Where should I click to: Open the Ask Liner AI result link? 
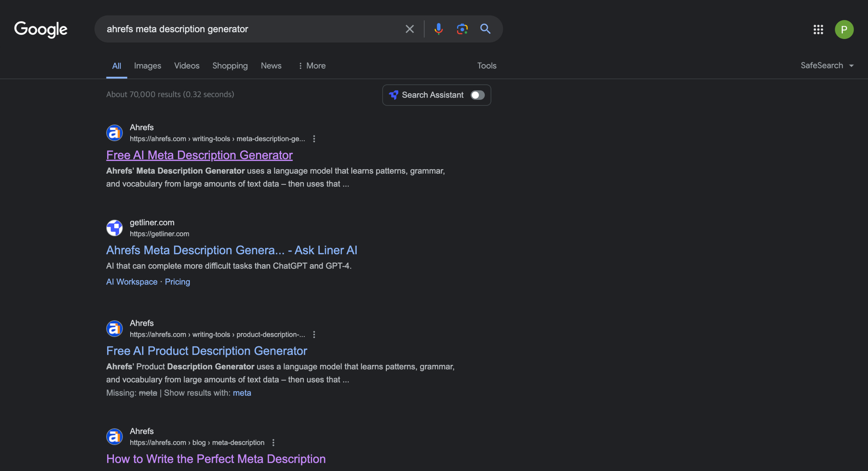tap(232, 250)
